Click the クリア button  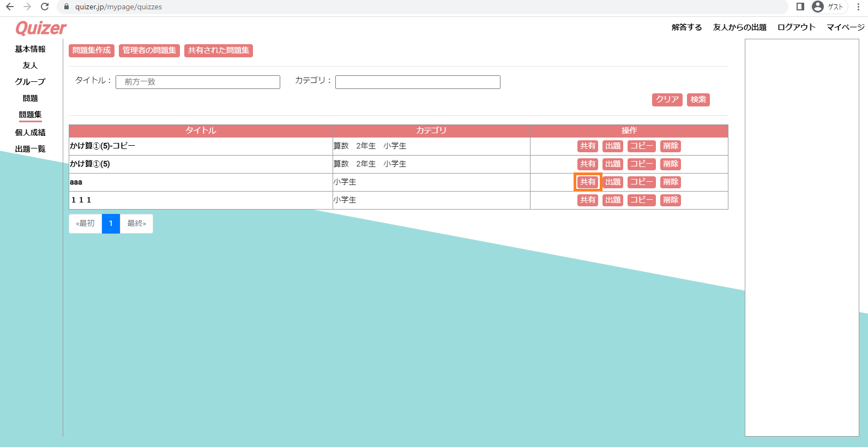point(667,100)
